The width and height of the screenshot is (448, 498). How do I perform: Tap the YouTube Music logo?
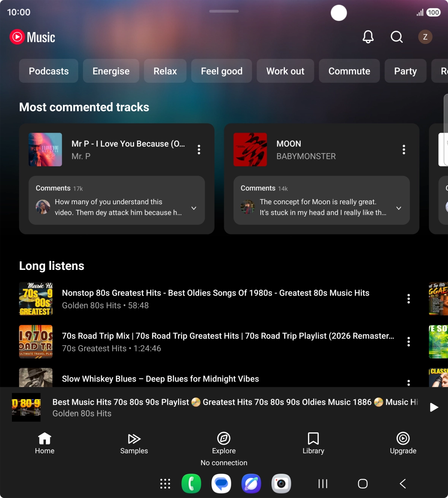[32, 37]
